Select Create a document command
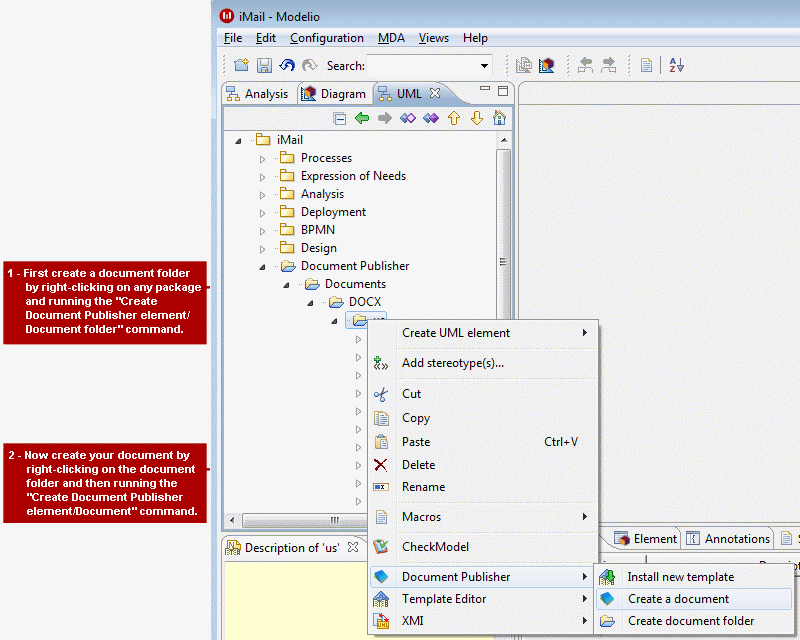Image resolution: width=800 pixels, height=640 pixels. pyautogui.click(x=693, y=599)
